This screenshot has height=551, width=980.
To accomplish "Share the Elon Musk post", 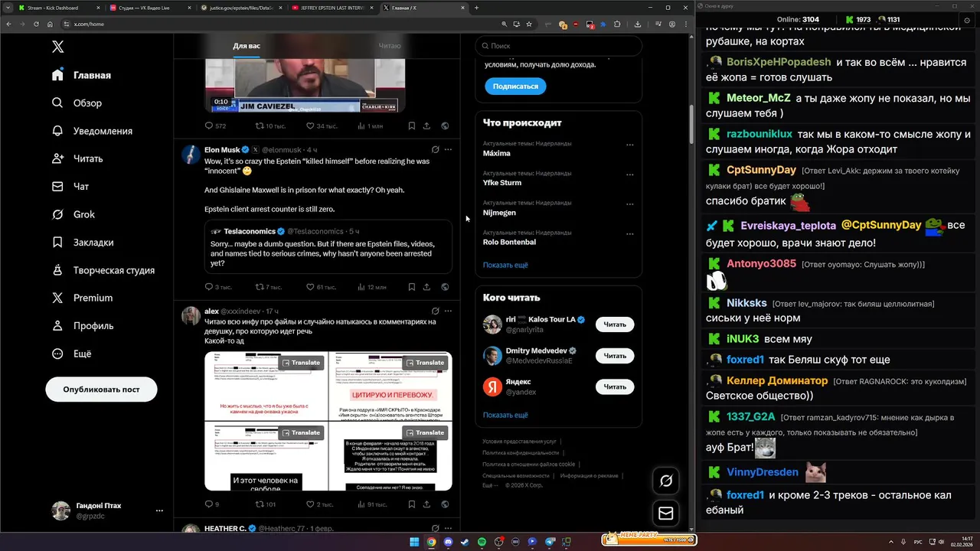I will [426, 287].
